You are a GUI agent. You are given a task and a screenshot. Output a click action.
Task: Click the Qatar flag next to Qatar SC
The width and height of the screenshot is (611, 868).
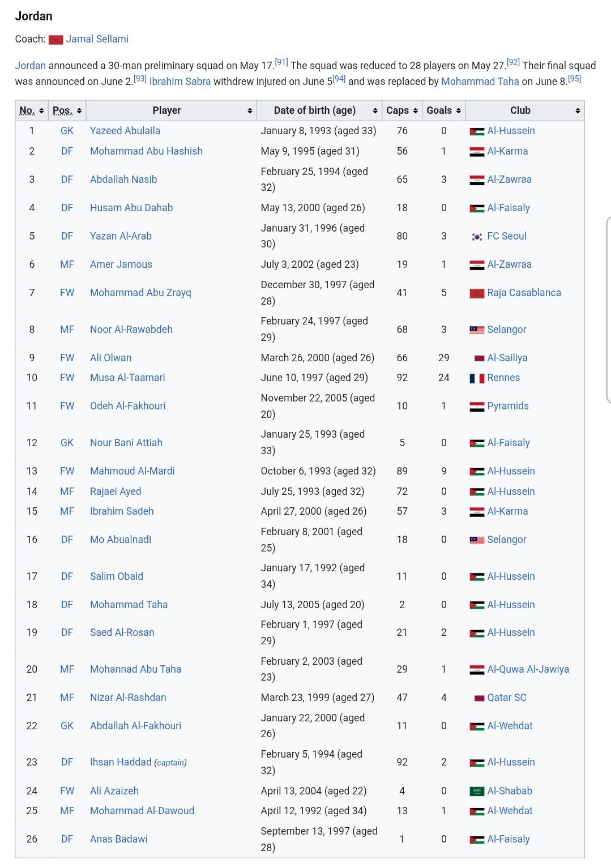pos(477,698)
